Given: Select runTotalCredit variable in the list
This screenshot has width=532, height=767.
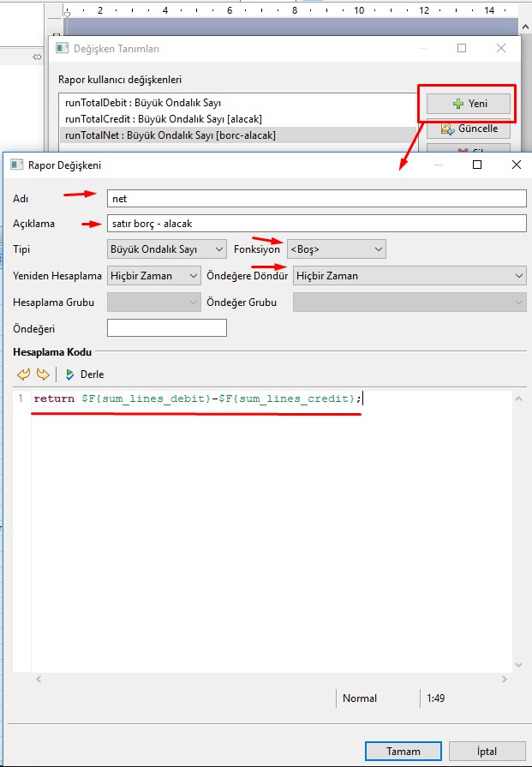Looking at the screenshot, I should click(163, 119).
